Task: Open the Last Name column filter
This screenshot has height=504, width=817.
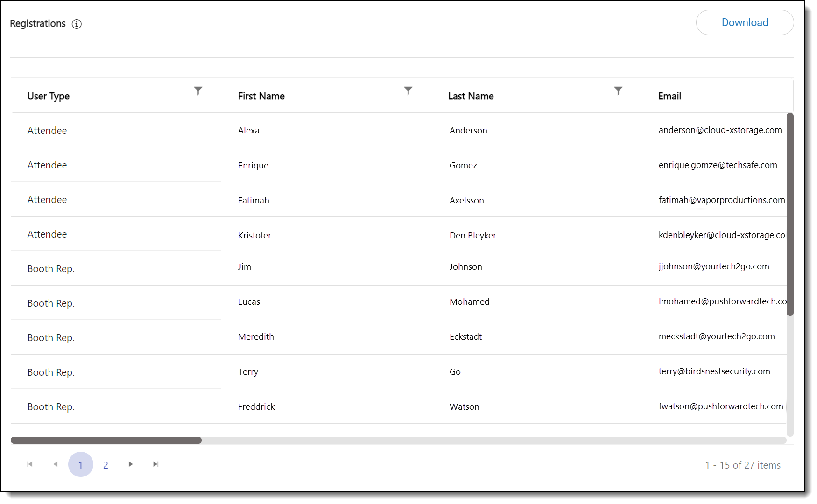Action: 618,91
